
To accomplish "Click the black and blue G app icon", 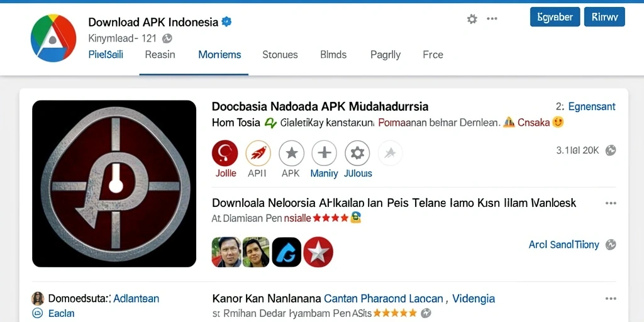I will click(287, 252).
